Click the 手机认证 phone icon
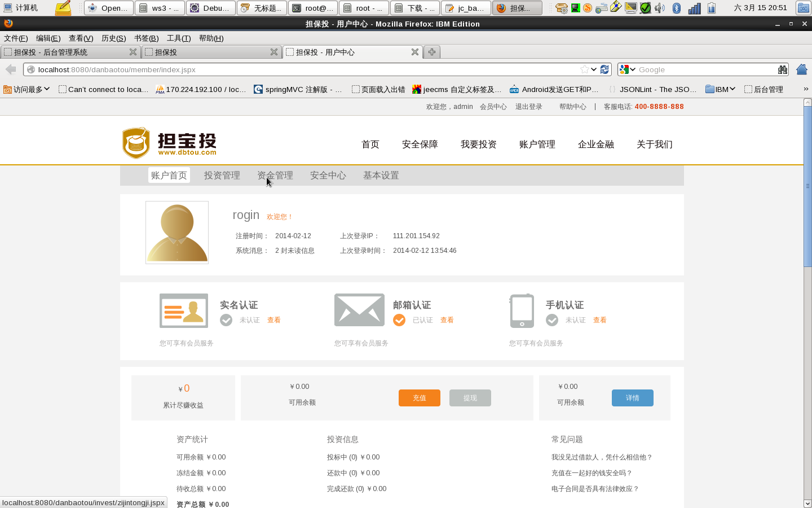812x508 pixels. (x=522, y=310)
